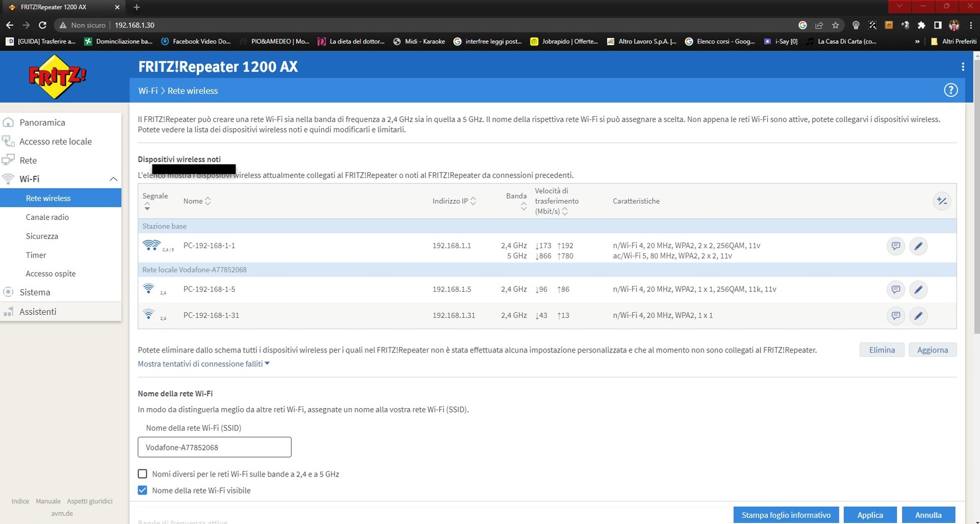Open the browser side panel icon

[x=938, y=25]
